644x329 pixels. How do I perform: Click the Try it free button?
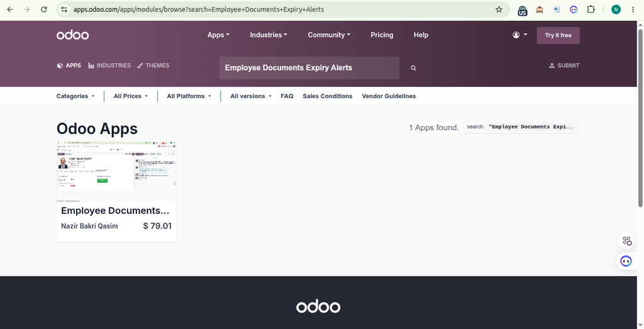point(558,35)
